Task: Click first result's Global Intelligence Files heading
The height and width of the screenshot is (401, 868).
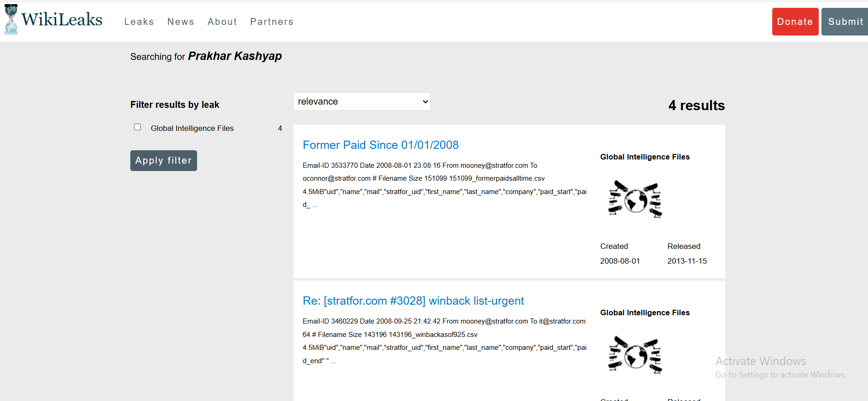Action: click(645, 157)
